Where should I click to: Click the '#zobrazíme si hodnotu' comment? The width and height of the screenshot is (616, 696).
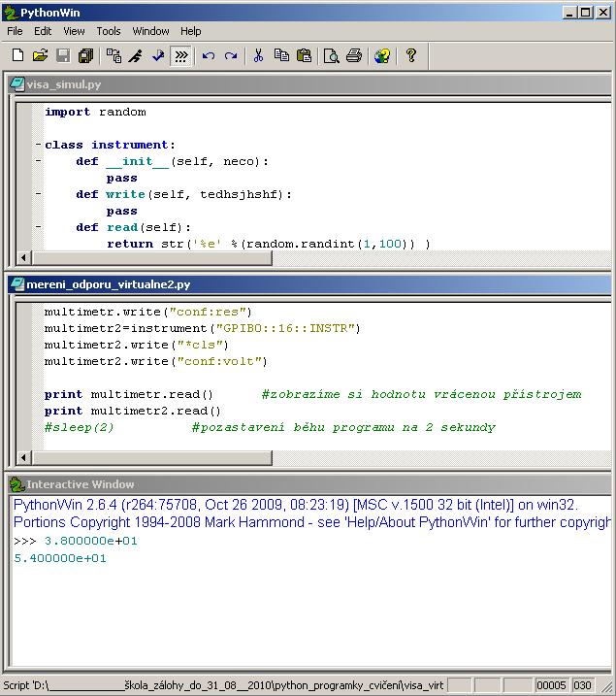pyautogui.click(x=422, y=394)
